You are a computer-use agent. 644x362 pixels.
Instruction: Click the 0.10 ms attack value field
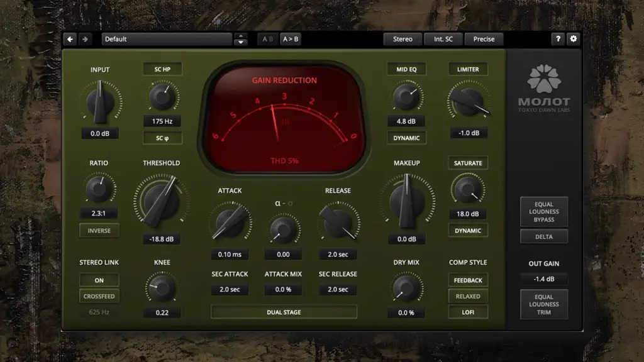coord(230,255)
